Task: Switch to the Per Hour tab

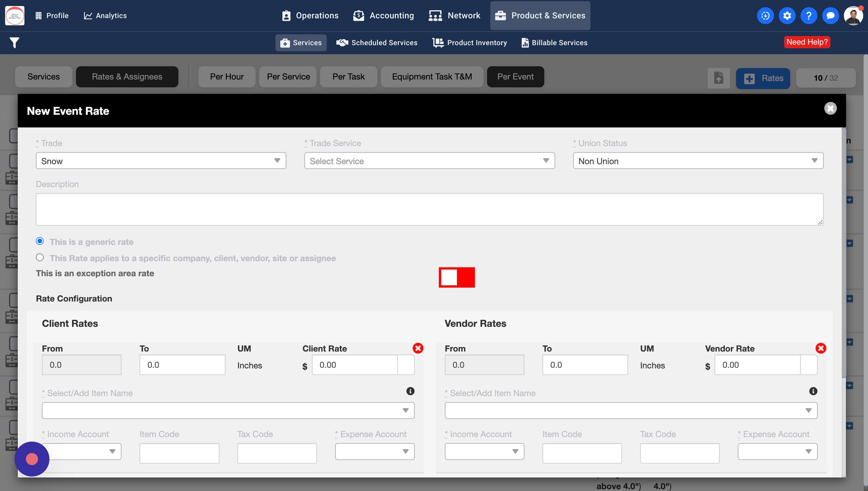Action: [227, 77]
